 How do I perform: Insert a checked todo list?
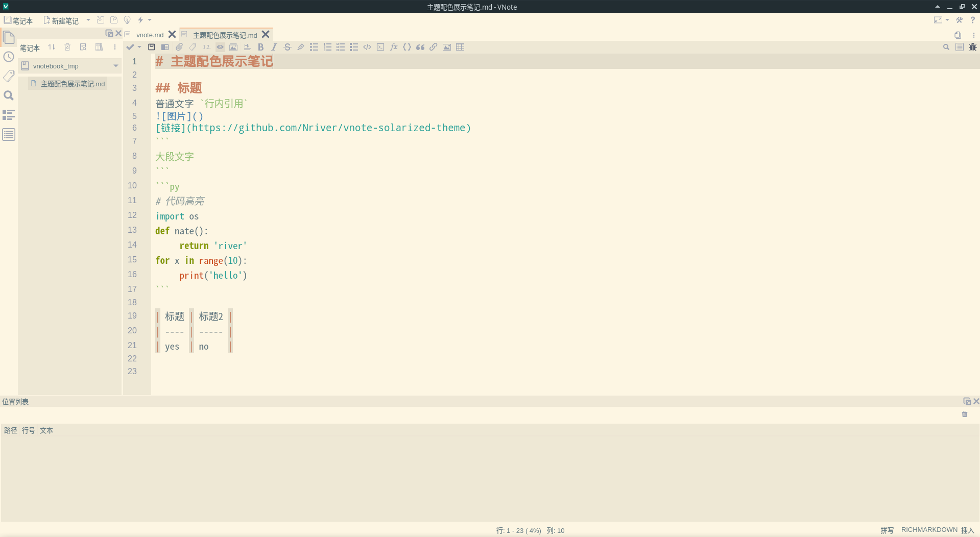(x=354, y=47)
